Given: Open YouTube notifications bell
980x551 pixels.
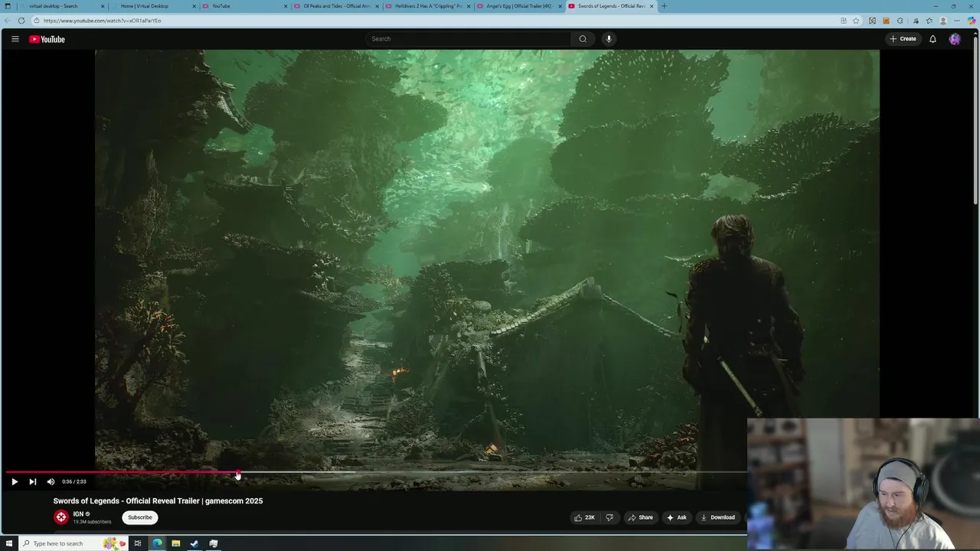Looking at the screenshot, I should coord(933,39).
